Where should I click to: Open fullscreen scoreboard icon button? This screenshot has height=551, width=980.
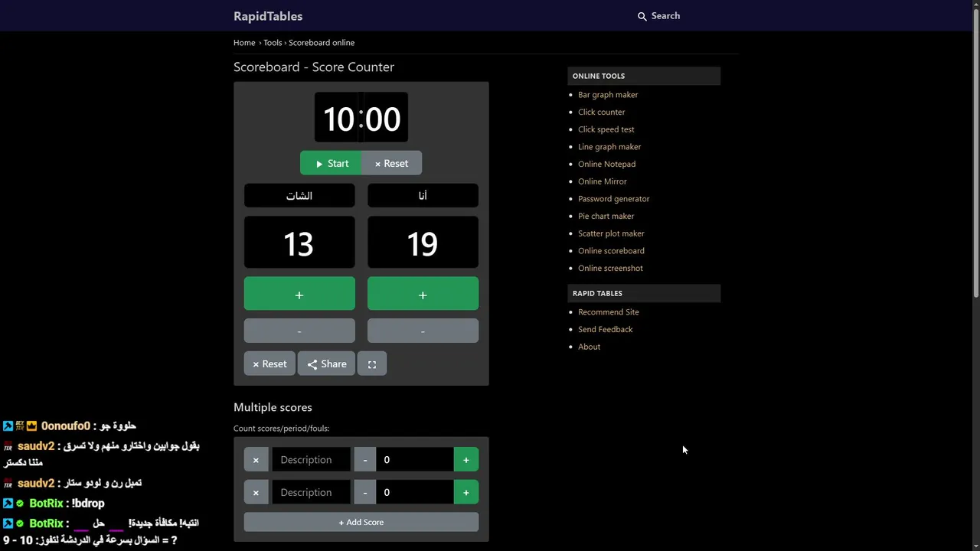[x=372, y=364]
